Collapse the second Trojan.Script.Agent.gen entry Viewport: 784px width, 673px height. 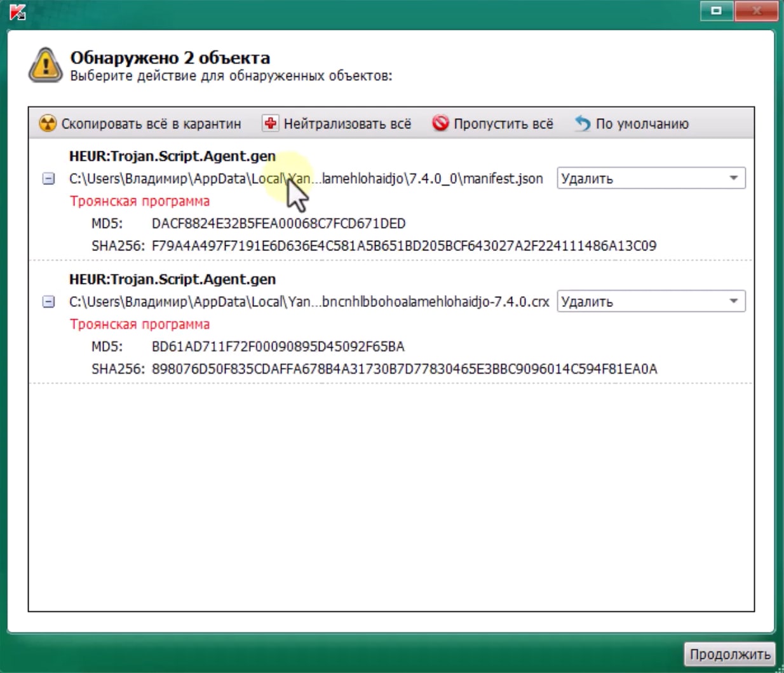[x=48, y=302]
